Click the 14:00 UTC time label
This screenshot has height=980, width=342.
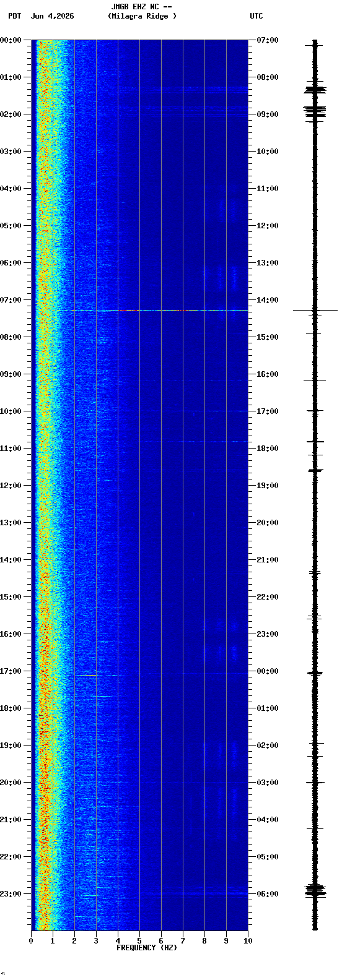(x=268, y=300)
